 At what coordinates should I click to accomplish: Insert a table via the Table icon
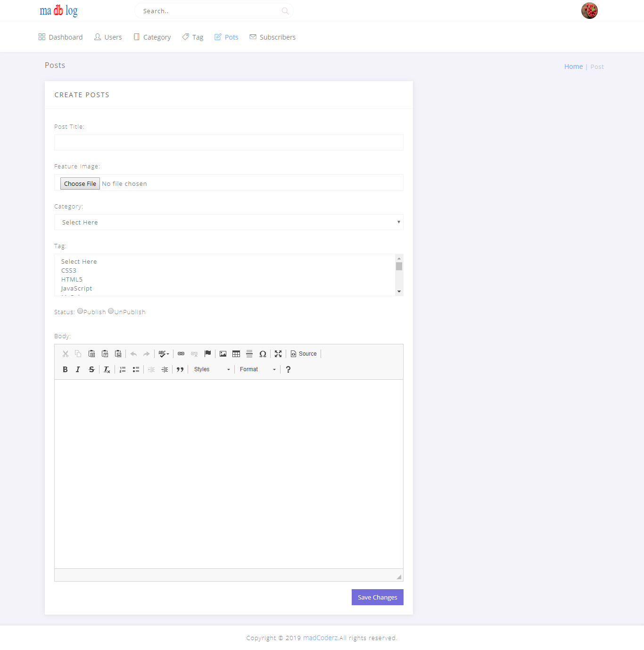[236, 354]
